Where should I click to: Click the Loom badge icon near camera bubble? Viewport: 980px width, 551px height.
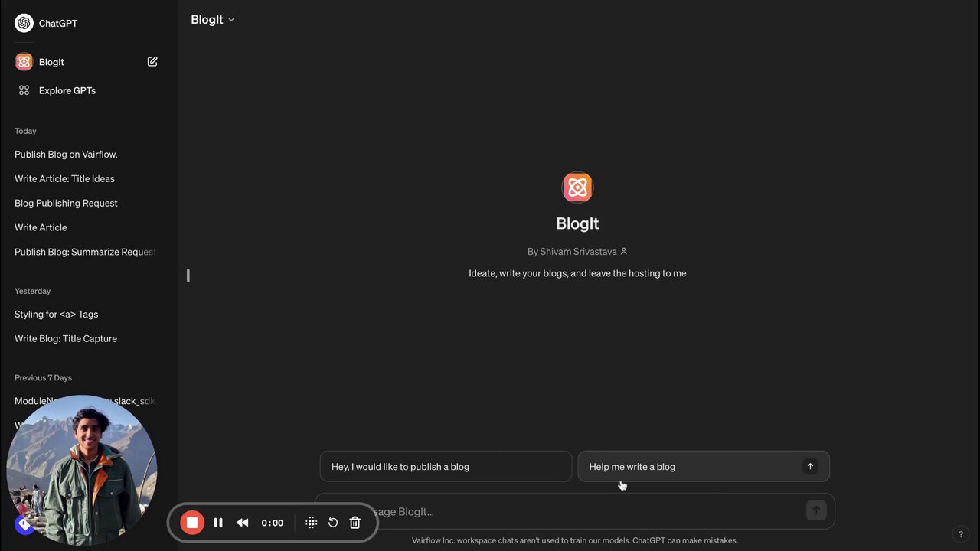coord(24,524)
